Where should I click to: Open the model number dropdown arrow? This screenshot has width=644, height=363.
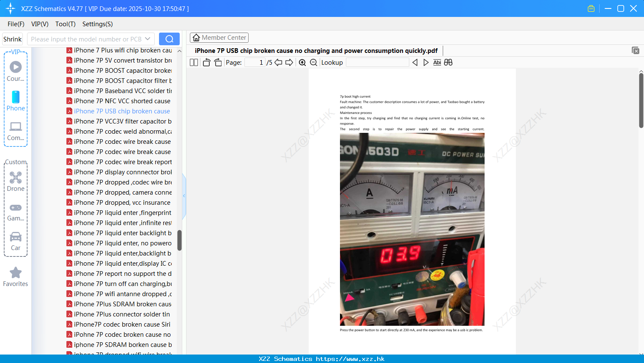click(x=148, y=39)
